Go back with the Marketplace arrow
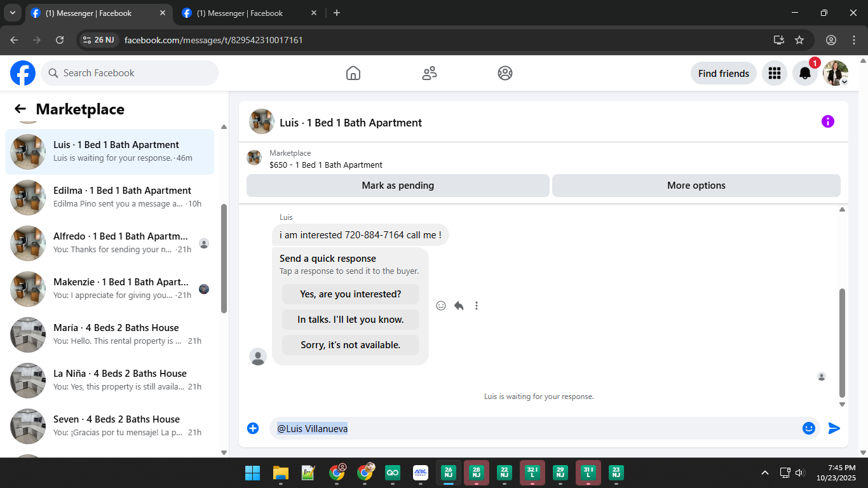Viewport: 868px width, 488px height. pyautogui.click(x=20, y=109)
